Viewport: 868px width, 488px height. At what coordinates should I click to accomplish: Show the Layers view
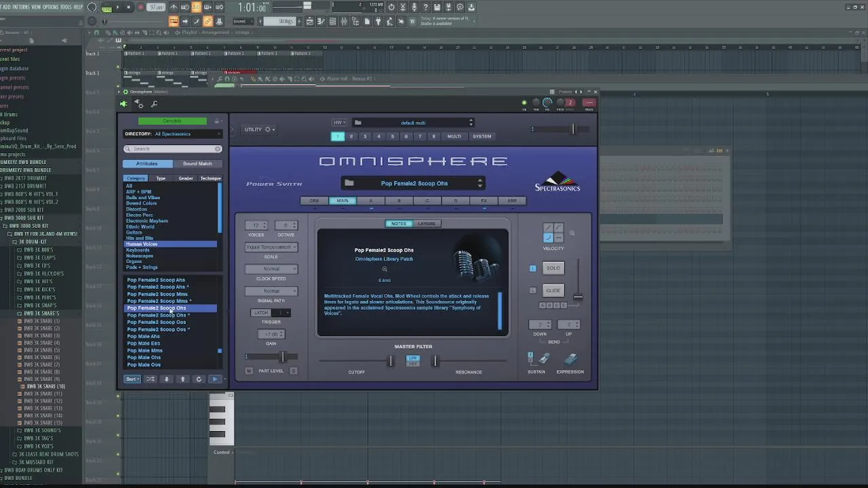click(x=427, y=224)
